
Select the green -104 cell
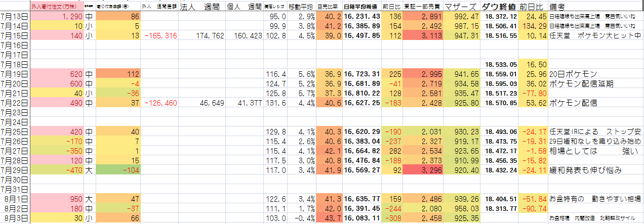[117, 170]
